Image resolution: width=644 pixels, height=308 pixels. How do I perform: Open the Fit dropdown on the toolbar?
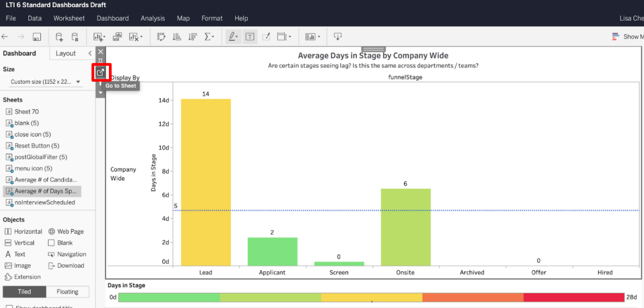(284, 37)
